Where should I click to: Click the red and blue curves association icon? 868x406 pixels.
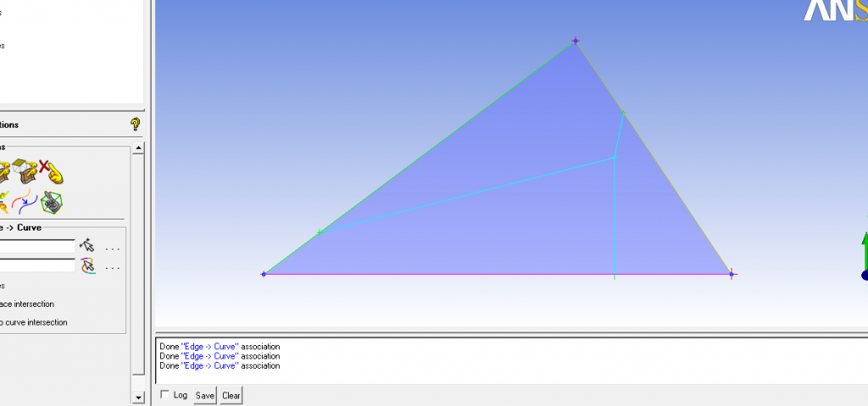(x=25, y=203)
